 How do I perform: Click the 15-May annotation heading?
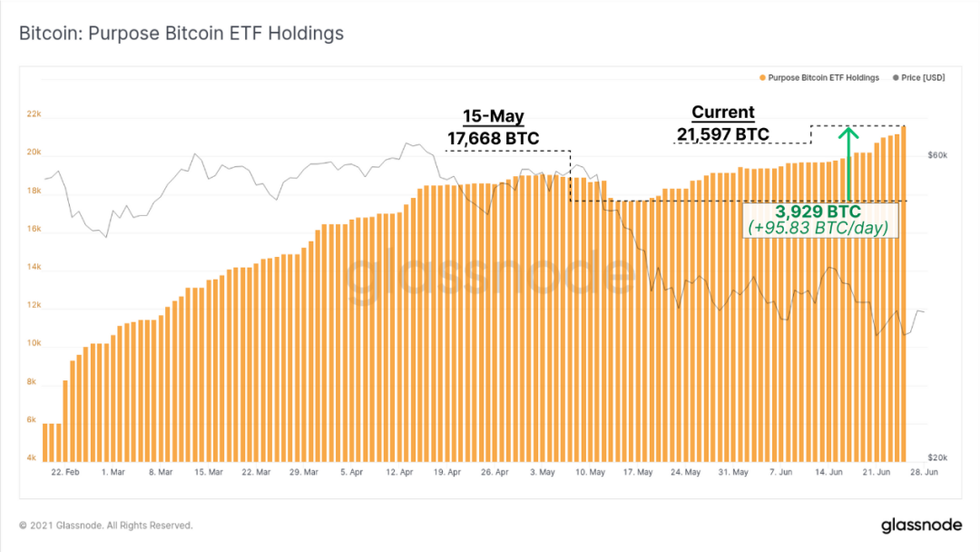click(493, 116)
